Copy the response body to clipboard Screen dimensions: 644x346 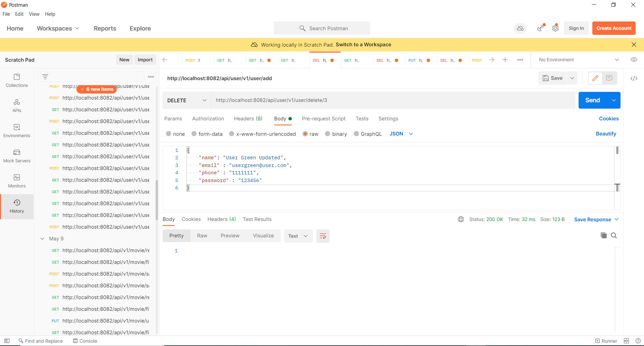click(604, 235)
